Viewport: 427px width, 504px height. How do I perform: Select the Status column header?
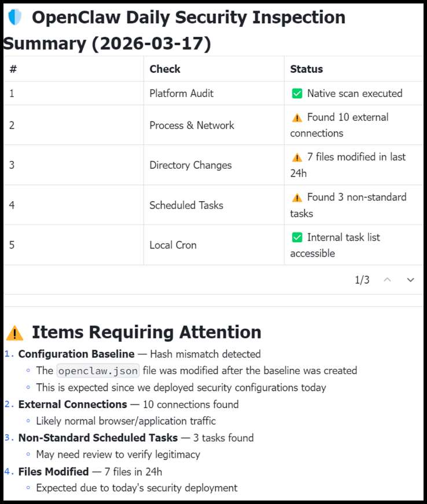(x=307, y=69)
